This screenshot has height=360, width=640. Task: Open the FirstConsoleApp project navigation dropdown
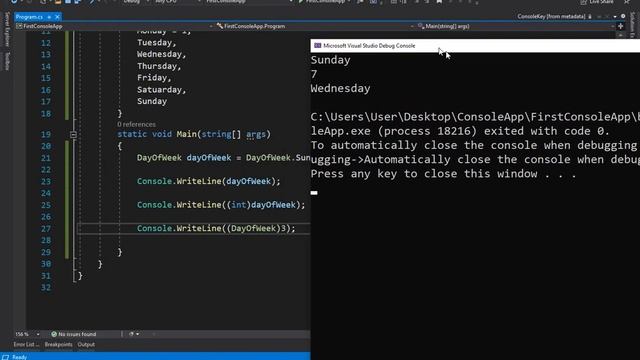click(x=114, y=26)
